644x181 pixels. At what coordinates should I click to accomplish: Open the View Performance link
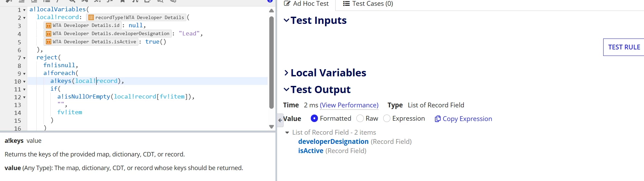349,105
